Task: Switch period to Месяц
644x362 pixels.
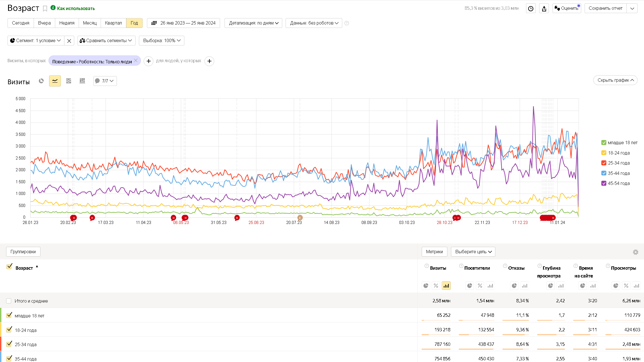Action: point(90,23)
